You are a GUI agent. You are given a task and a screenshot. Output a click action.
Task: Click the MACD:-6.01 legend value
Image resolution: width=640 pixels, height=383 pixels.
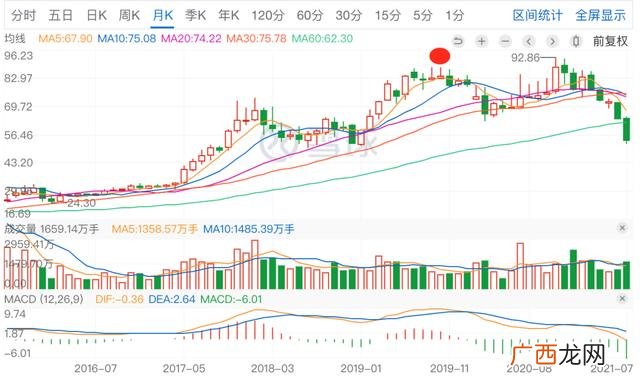(231, 299)
